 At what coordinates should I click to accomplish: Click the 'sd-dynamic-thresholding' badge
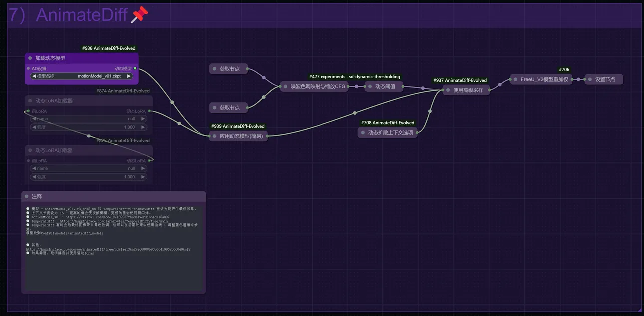coord(374,77)
